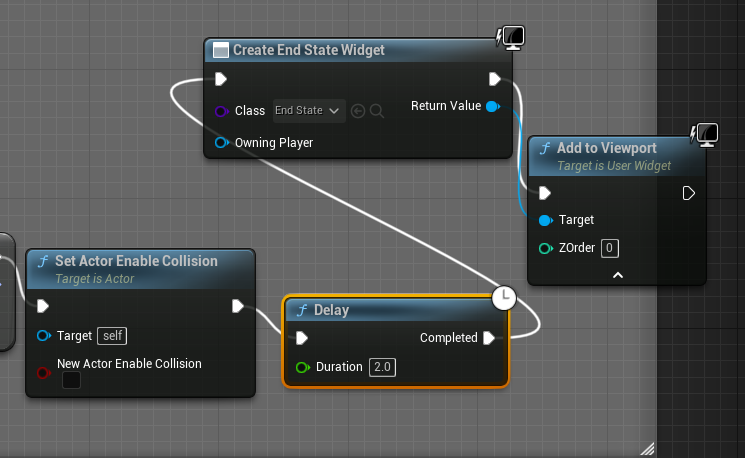This screenshot has height=458, width=745.
Task: Click the ZOrder pin
Action: pos(545,248)
